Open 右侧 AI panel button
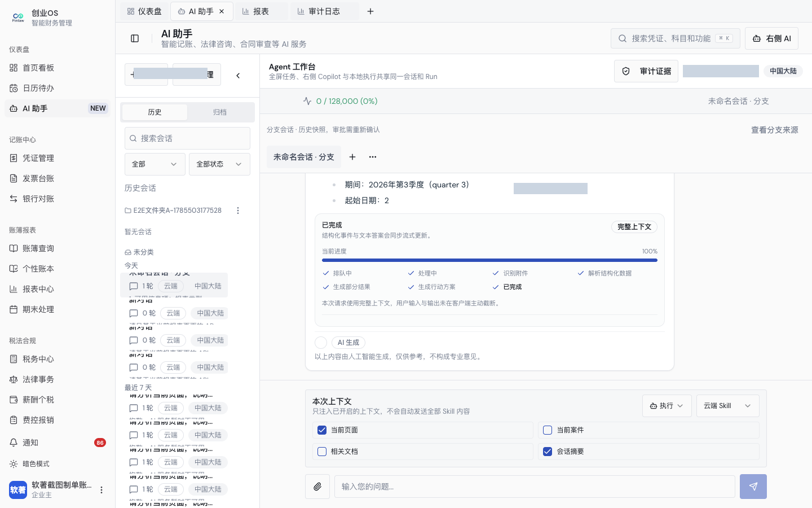The image size is (812, 508). tap(771, 38)
